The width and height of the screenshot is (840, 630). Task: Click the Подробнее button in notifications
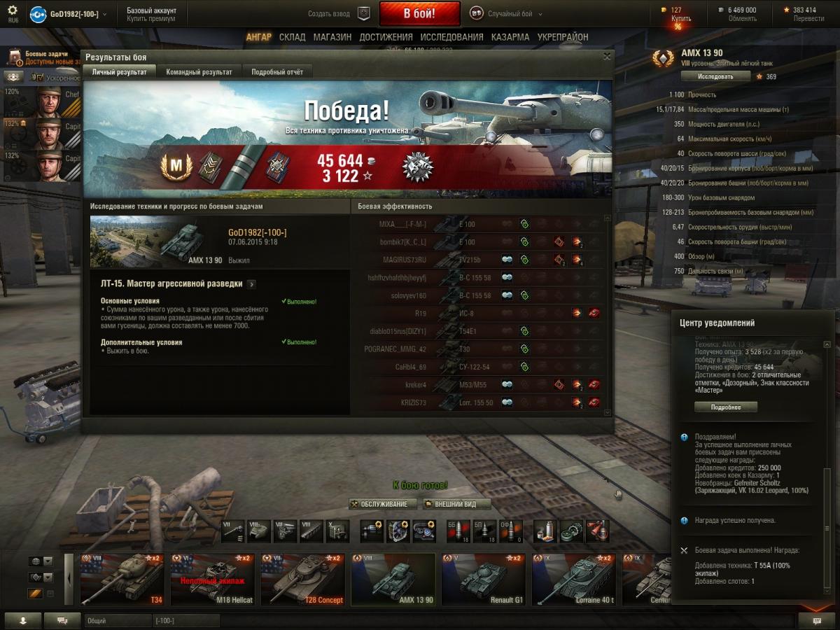point(725,407)
